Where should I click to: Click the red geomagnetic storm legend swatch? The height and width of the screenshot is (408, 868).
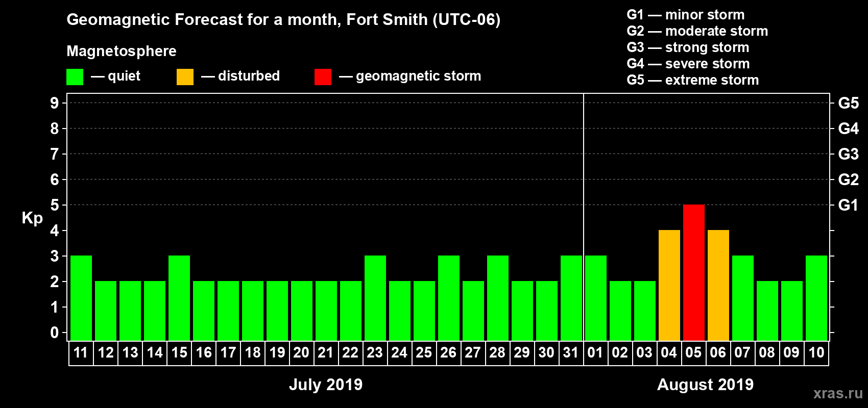tap(323, 77)
